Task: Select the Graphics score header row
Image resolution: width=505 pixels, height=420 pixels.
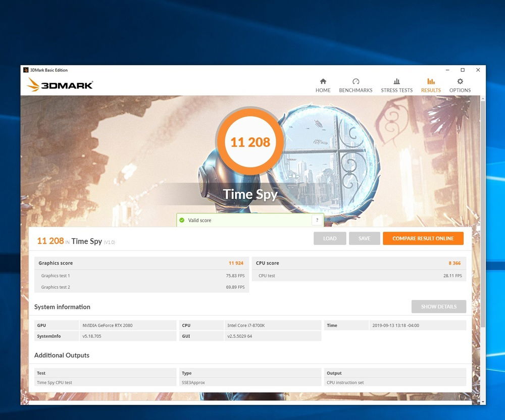Action: tap(141, 263)
